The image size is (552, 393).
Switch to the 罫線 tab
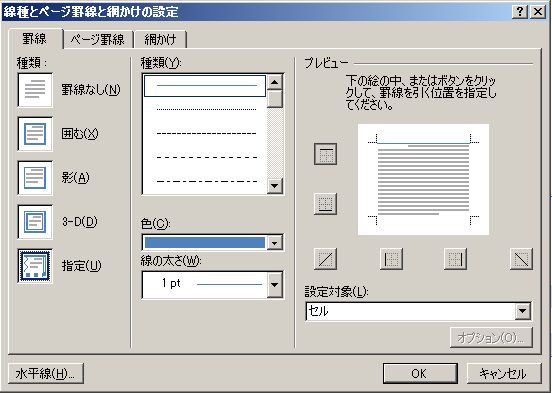(x=34, y=39)
